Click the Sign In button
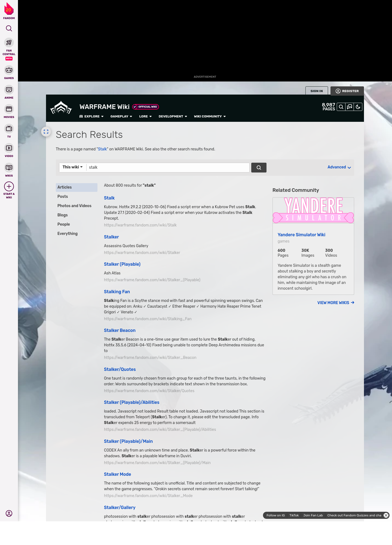392x545 pixels. point(317,91)
